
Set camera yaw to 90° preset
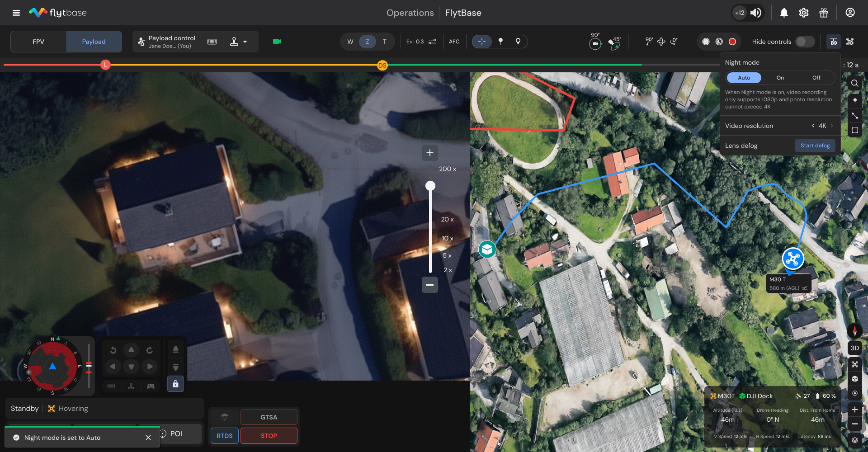point(595,42)
